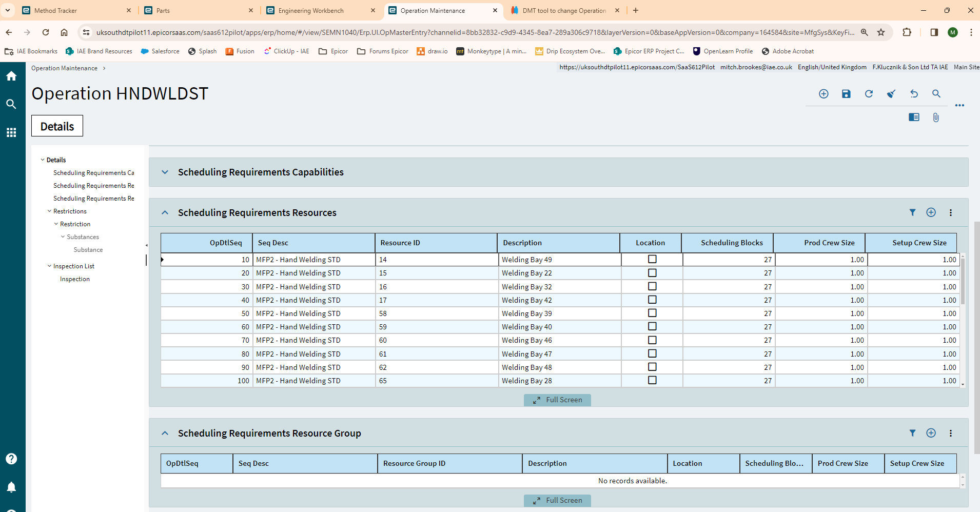Open the apps grid menu in sidebar
The image size is (980, 512).
11,133
